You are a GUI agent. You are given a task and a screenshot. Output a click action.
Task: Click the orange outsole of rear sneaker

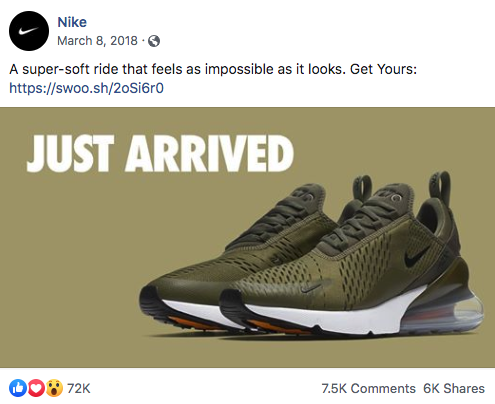188,323
